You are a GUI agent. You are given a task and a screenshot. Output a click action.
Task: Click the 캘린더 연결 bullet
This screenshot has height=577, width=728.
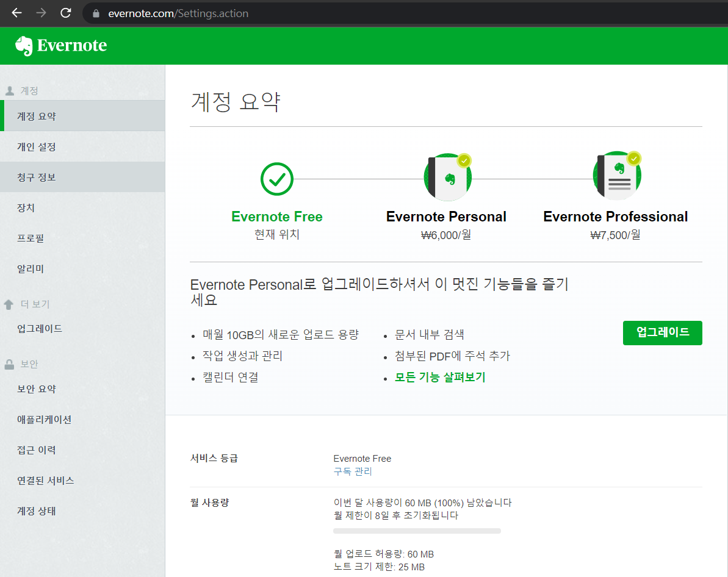pos(230,378)
